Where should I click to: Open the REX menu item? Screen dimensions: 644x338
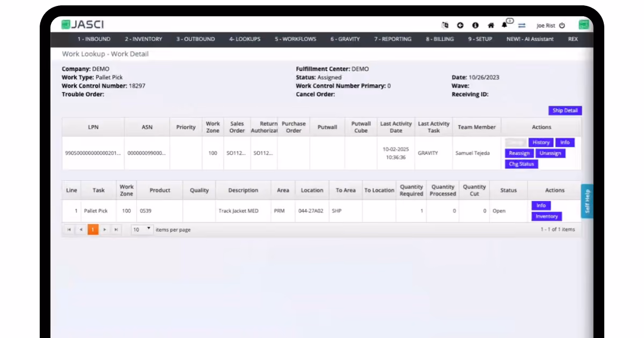tap(573, 39)
